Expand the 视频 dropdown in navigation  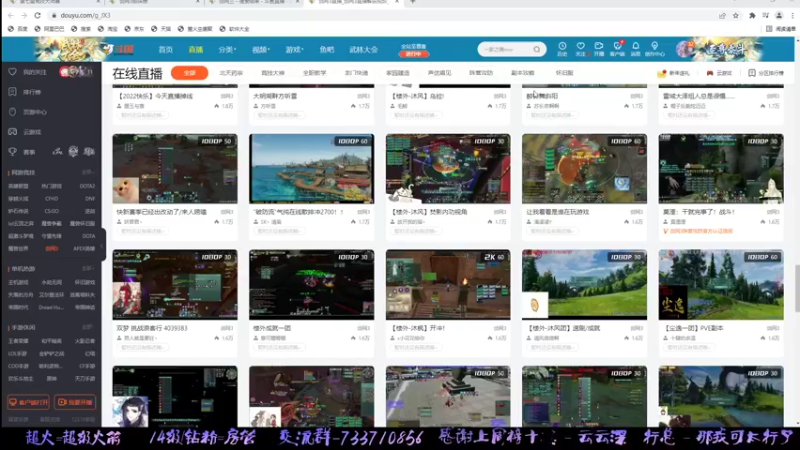tap(261, 49)
